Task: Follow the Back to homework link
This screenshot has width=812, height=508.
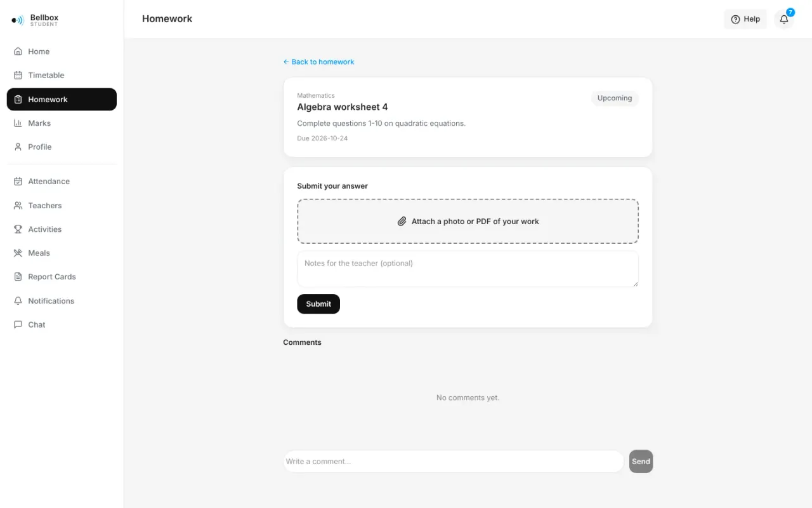Action: pyautogui.click(x=318, y=62)
